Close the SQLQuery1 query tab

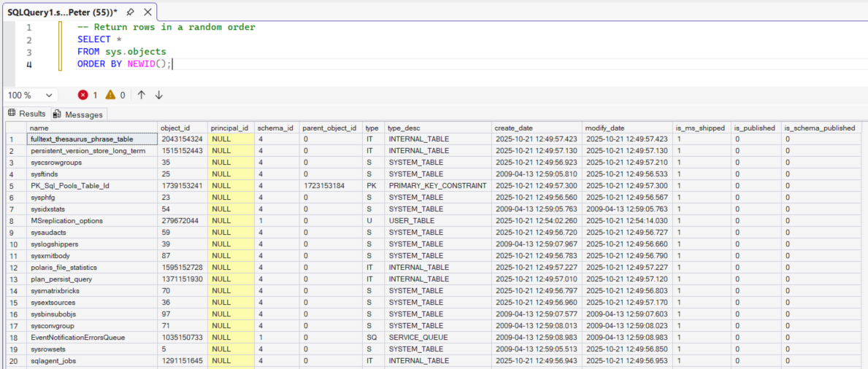147,12
